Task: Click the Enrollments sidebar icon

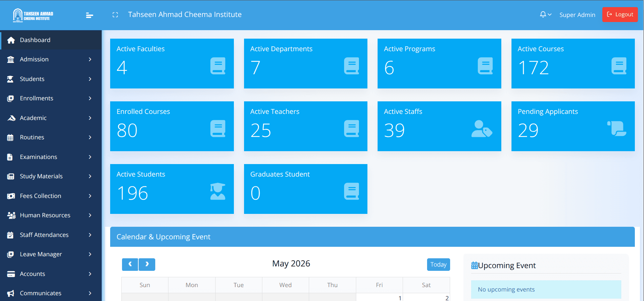Action: click(x=11, y=98)
